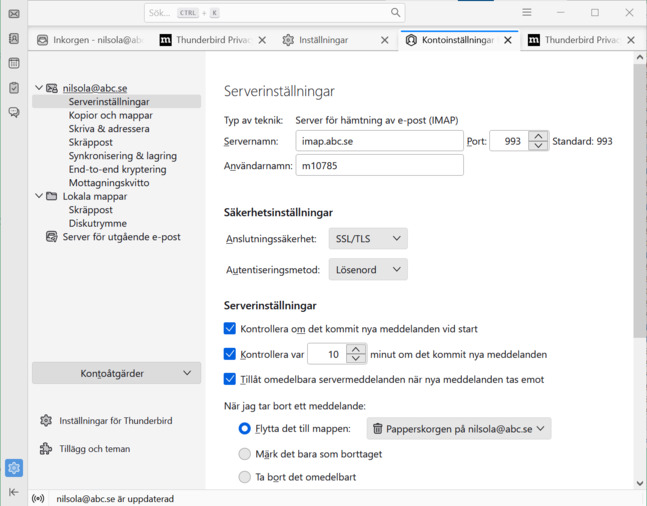Image resolution: width=647 pixels, height=506 pixels.
Task: Click the check interval minutes field
Action: click(327, 354)
